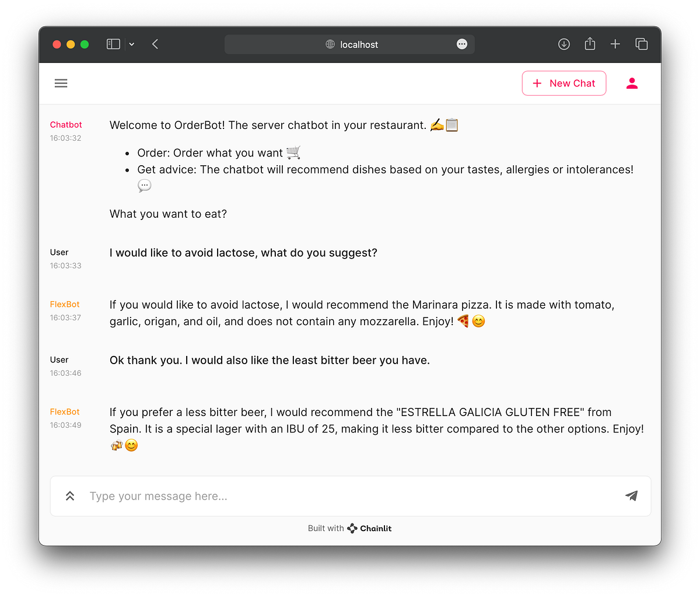Toggle the message input expander arrows
700x597 pixels.
(x=69, y=495)
